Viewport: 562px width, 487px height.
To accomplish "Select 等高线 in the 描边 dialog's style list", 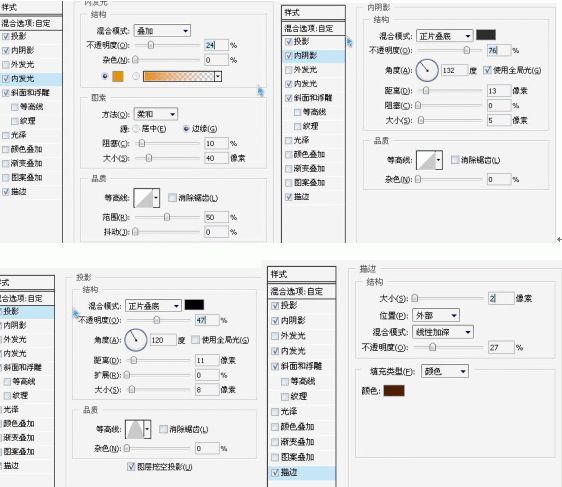I will (303, 381).
